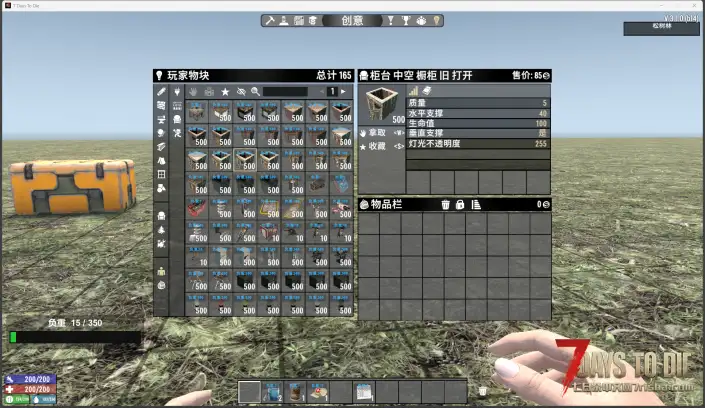Click the 玩家物块 panel title
This screenshot has height=408, width=705.
[x=188, y=75]
